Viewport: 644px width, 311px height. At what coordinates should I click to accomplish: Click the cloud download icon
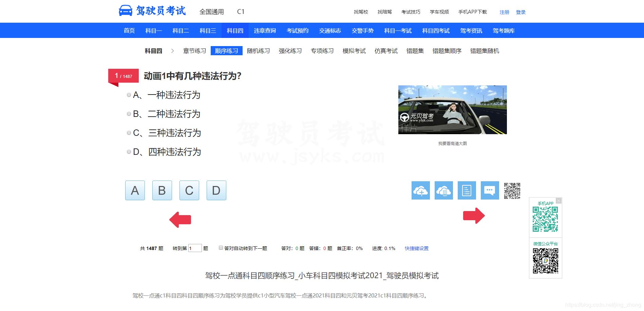point(444,190)
